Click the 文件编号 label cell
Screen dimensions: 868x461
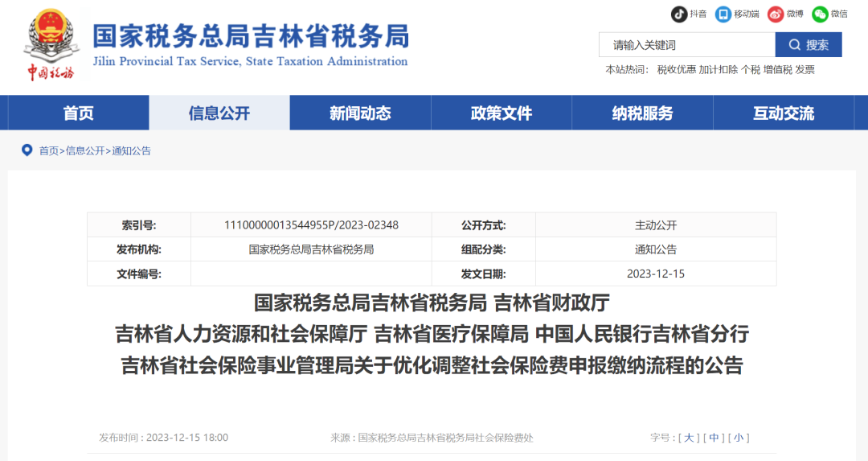[139, 274]
